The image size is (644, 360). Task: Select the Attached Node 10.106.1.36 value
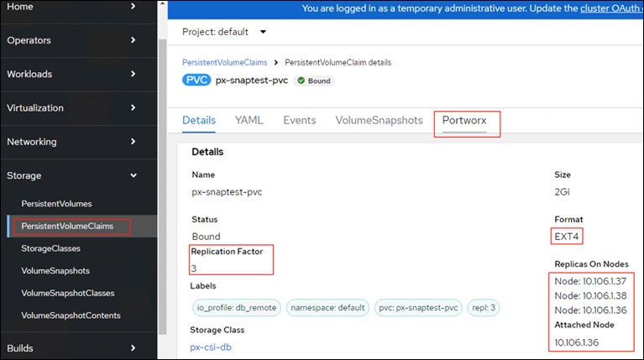tap(577, 342)
